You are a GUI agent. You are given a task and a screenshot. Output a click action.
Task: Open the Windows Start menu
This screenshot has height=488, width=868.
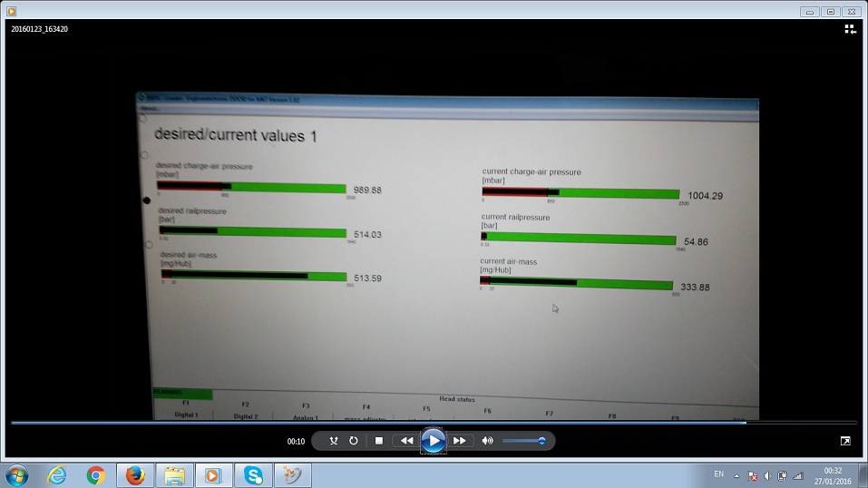click(x=16, y=474)
